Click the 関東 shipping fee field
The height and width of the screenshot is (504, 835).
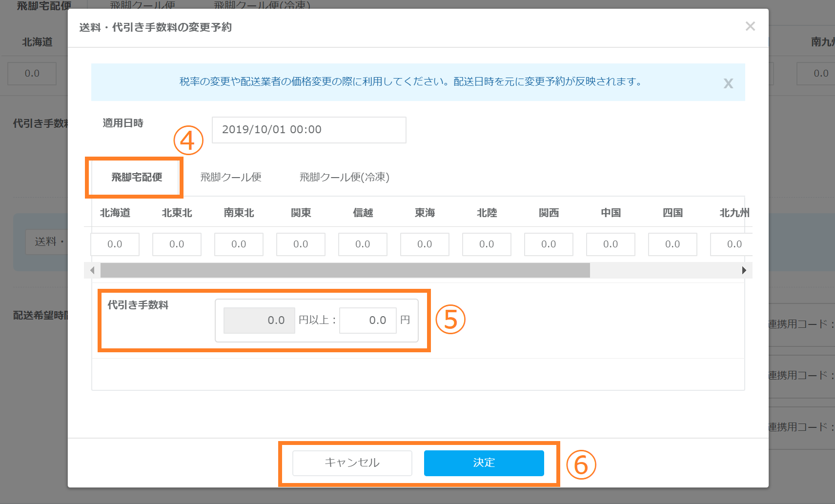[x=301, y=244]
